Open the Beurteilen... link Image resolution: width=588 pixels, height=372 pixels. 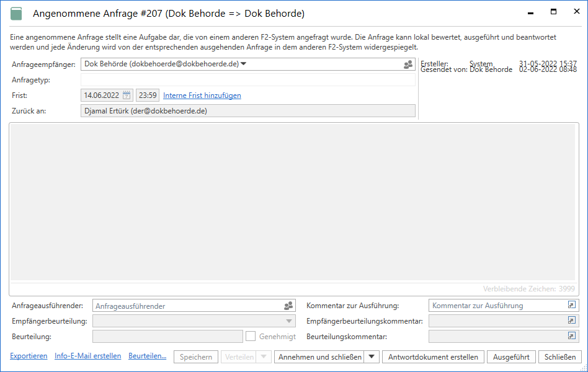[147, 356]
